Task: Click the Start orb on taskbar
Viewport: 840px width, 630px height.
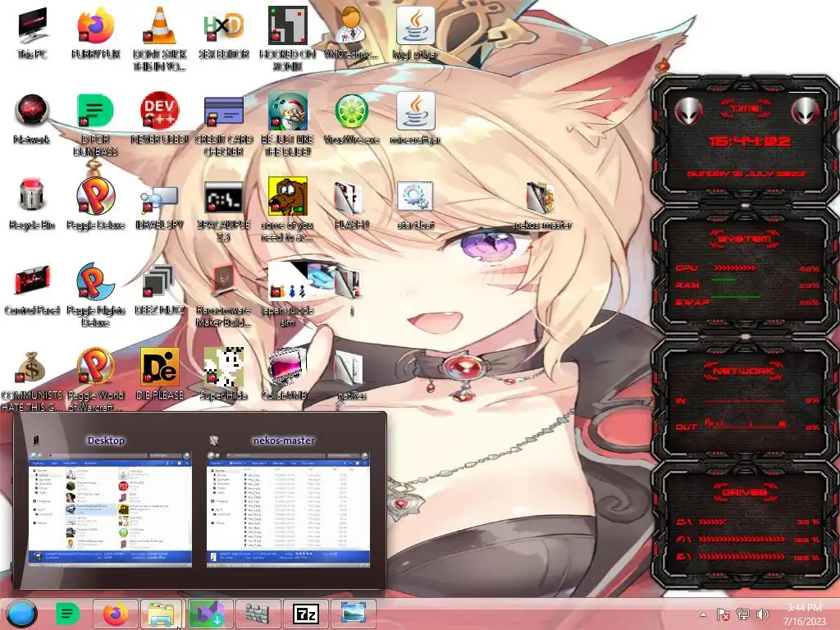Action: coord(21,614)
